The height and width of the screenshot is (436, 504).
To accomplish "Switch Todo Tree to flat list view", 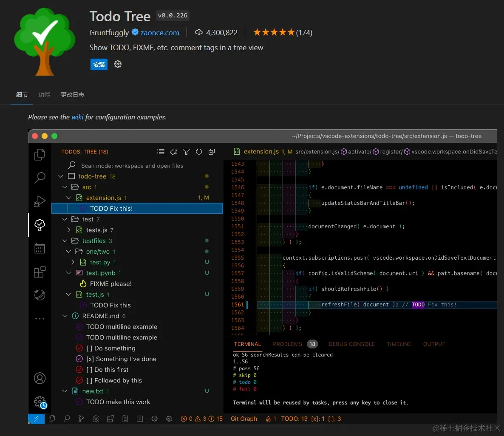I will point(161,151).
